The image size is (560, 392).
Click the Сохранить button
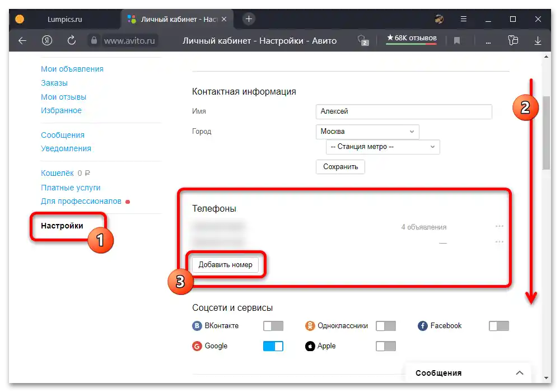(340, 167)
